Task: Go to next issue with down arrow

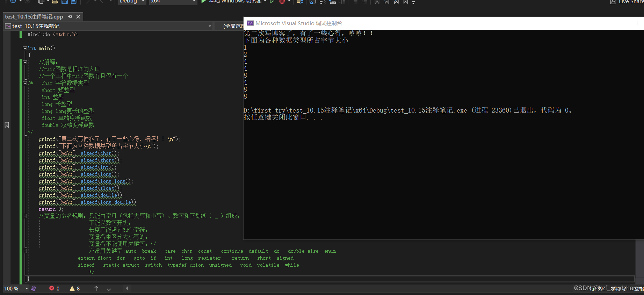Action: tap(109, 288)
